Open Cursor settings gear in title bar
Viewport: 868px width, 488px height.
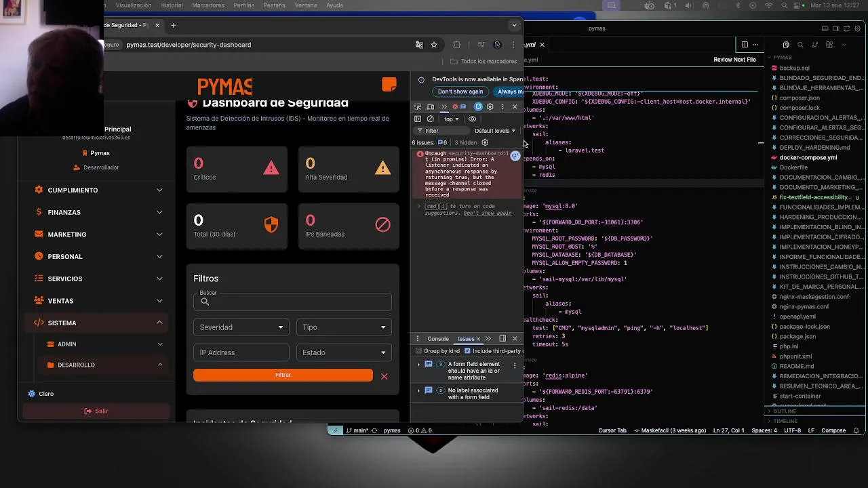[858, 28]
